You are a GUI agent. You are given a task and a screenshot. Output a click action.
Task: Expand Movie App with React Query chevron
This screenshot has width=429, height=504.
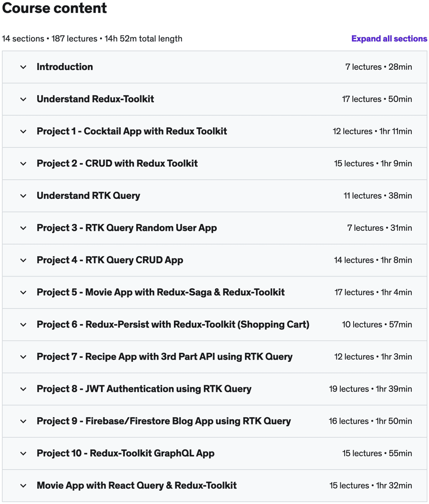(x=23, y=486)
